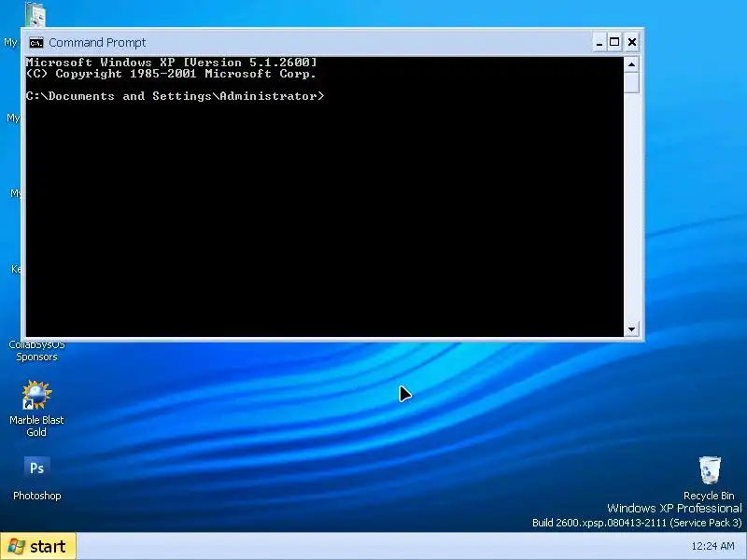Click the Command Prompt title bar icon

[35, 43]
